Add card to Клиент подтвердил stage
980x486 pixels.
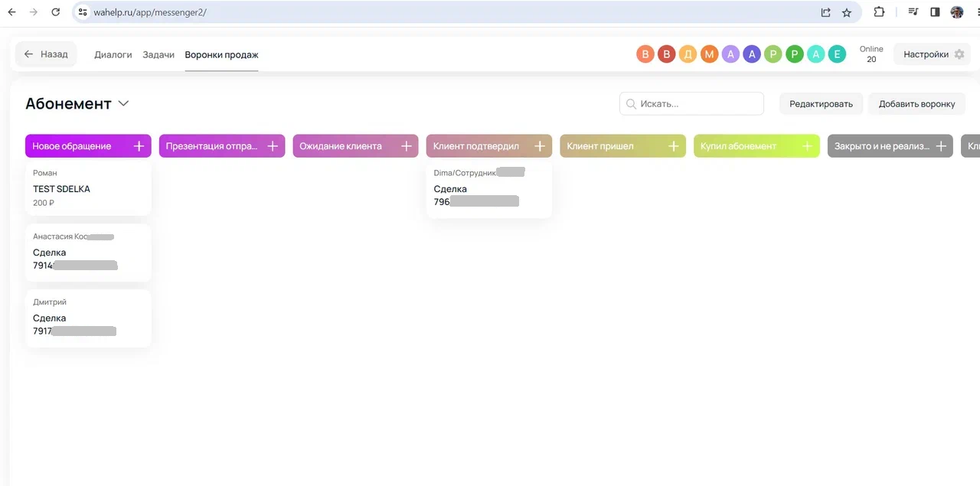(540, 146)
